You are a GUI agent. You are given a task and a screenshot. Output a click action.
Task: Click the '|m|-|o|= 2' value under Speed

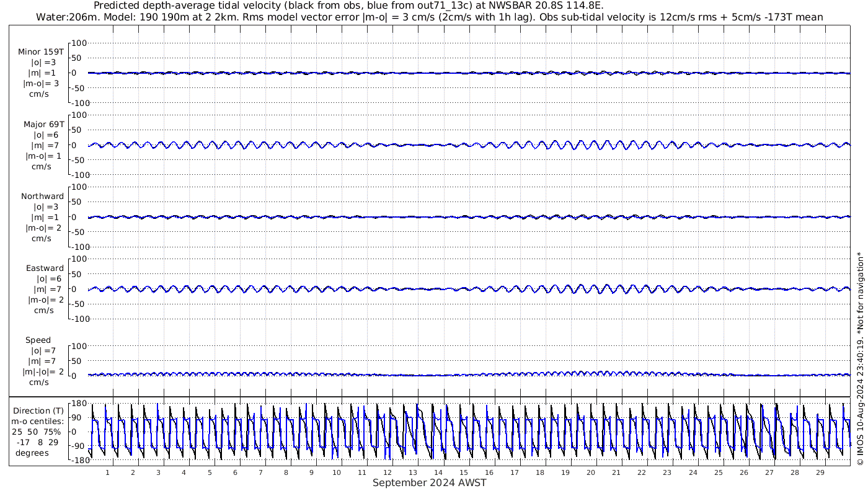point(43,372)
